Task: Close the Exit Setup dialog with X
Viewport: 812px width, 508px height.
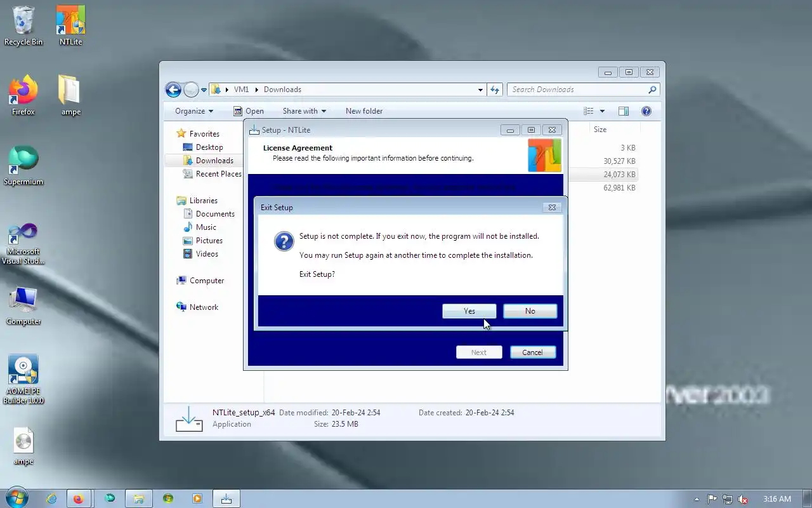Action: tap(552, 207)
